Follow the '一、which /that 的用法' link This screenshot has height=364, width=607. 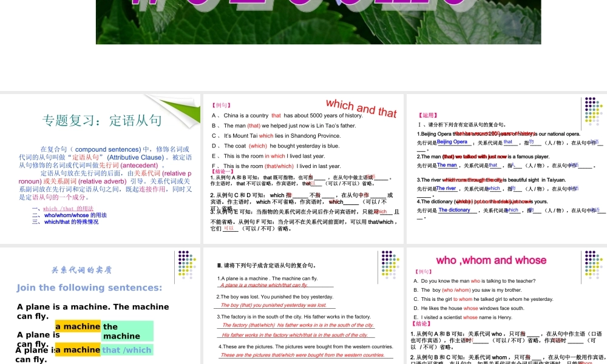tap(63, 209)
